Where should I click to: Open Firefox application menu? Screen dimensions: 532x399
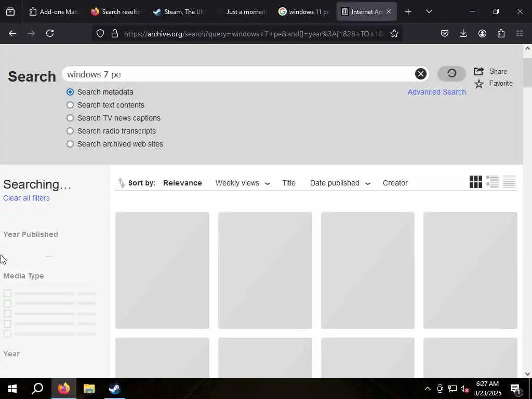coord(520,33)
